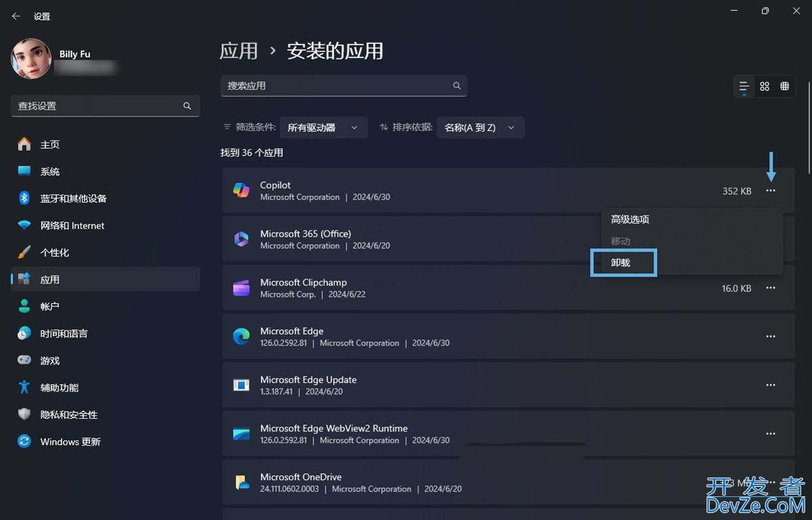Image resolution: width=812 pixels, height=520 pixels.
Task: Go to 隐私和安全性 settings
Action: (x=106, y=415)
